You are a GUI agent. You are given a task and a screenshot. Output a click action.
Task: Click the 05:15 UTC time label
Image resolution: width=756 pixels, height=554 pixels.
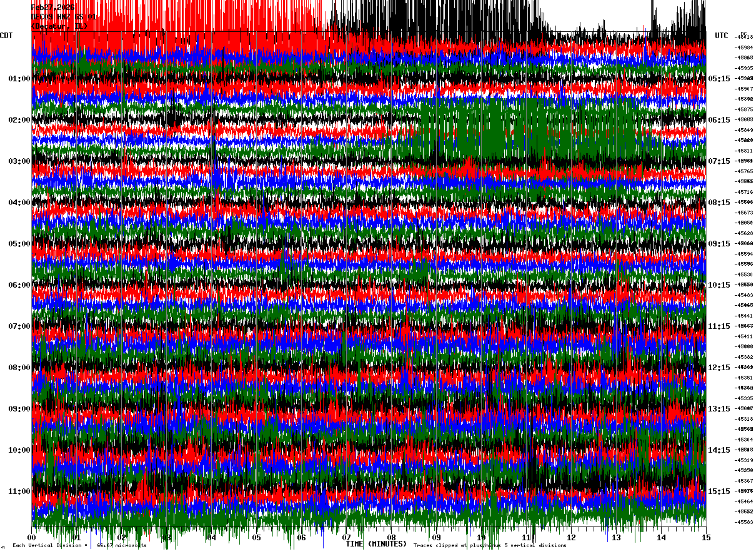[x=719, y=79]
